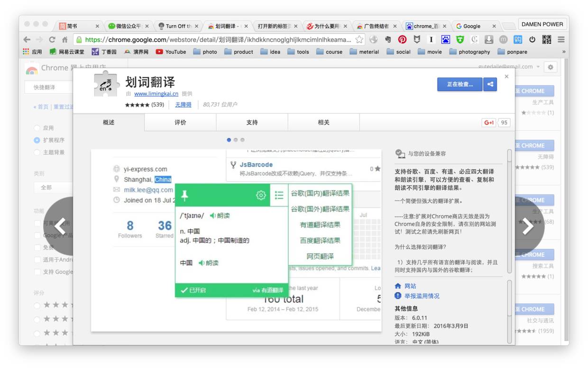
Task: Click the description panel upper scrollbar
Action: (x=510, y=211)
